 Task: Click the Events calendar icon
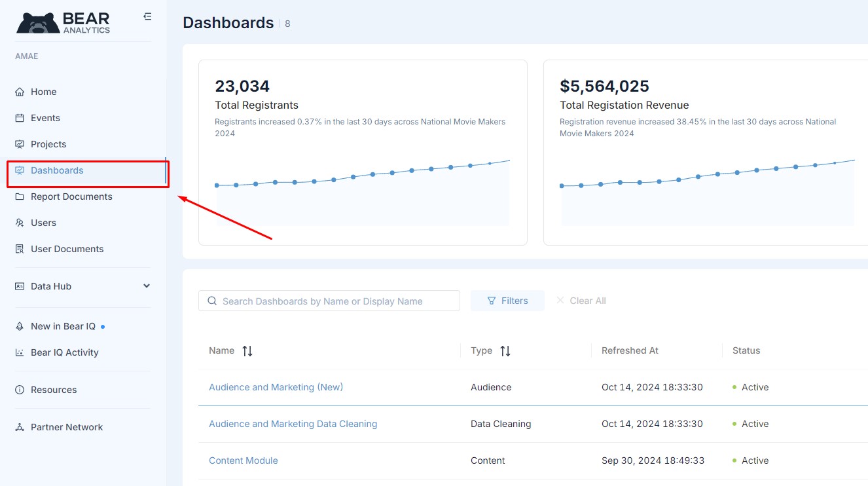point(20,118)
